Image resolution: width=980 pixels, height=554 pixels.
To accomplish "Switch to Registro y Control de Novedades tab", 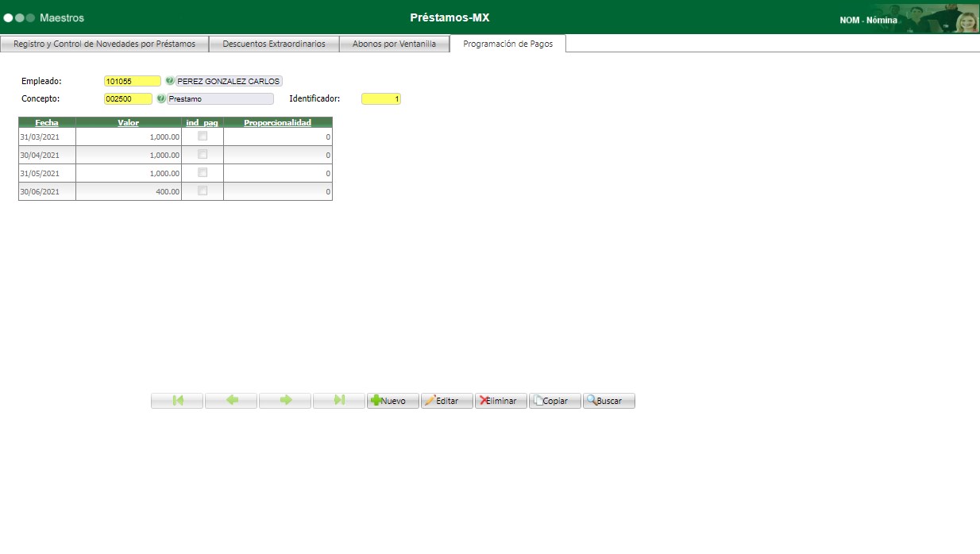I will click(104, 44).
